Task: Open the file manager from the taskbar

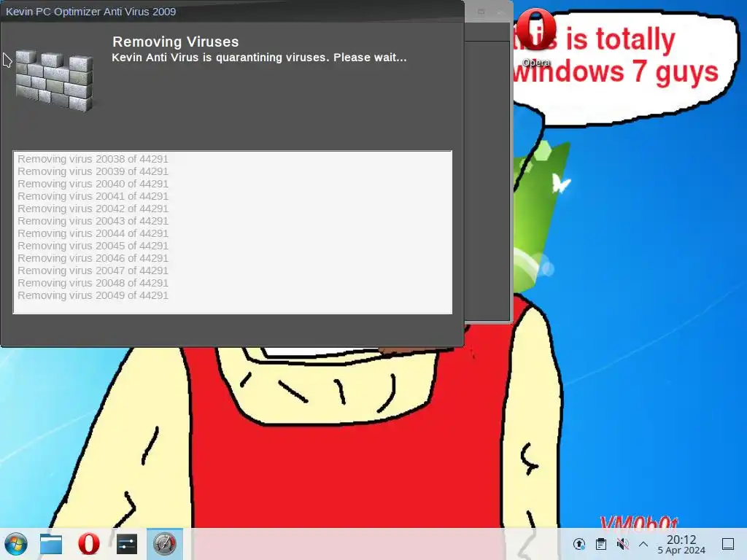Action: coord(51,544)
